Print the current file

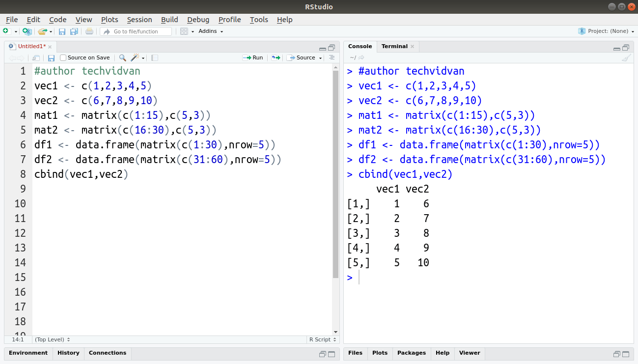(x=89, y=31)
